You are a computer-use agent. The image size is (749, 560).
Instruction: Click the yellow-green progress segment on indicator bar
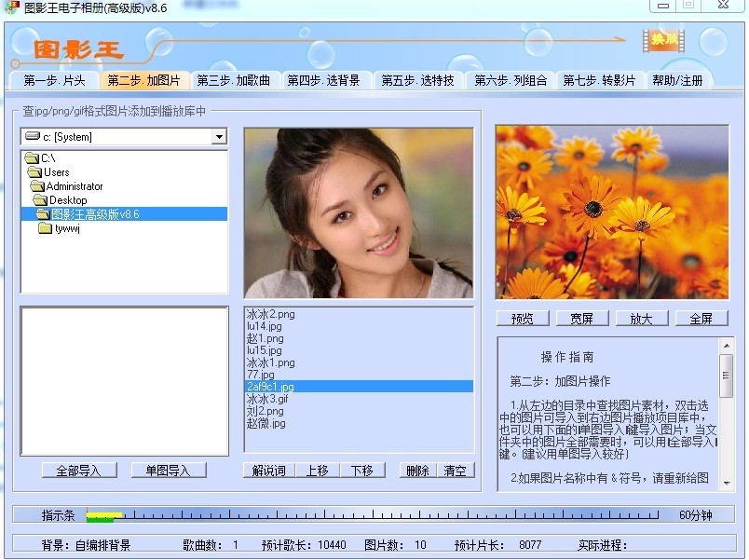(104, 517)
